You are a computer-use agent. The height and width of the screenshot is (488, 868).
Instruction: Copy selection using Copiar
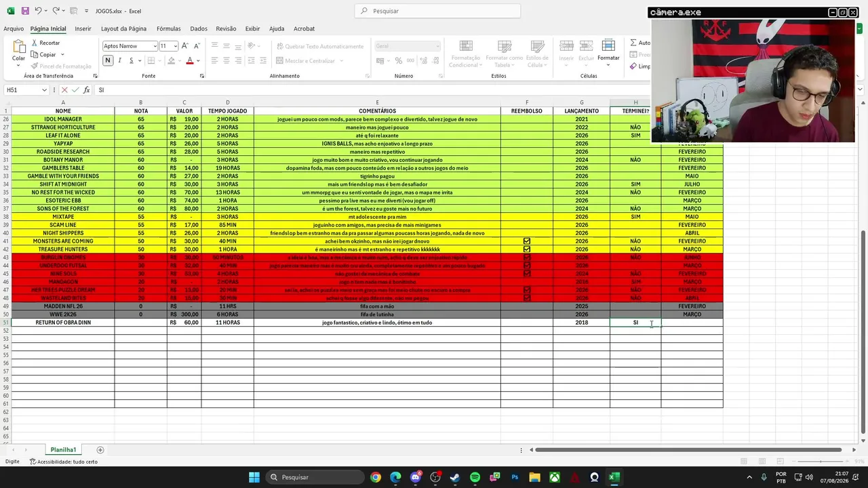tap(43, 54)
